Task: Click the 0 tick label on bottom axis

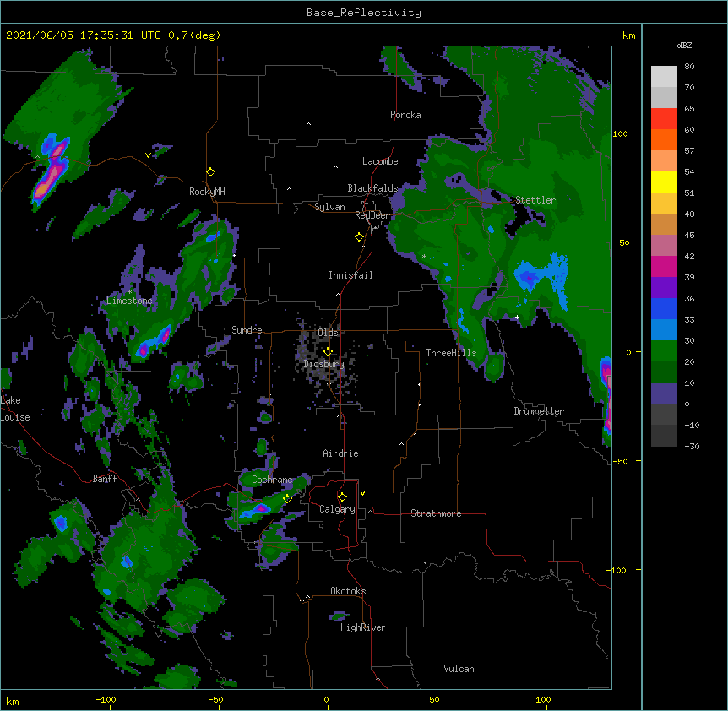Action: pyautogui.click(x=326, y=699)
